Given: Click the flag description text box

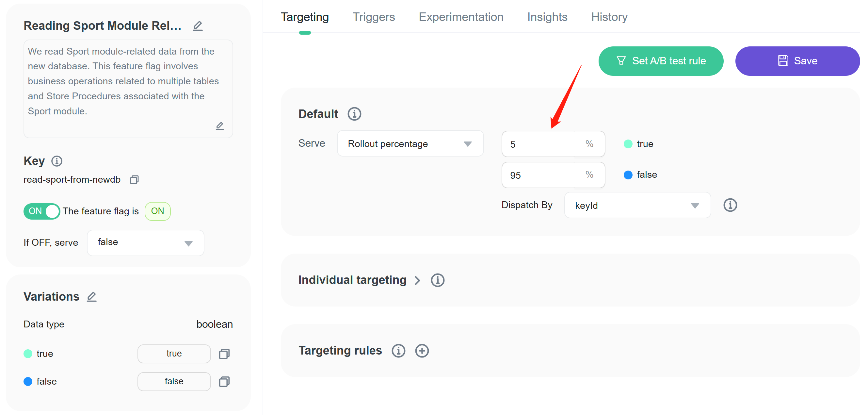Looking at the screenshot, I should 128,89.
